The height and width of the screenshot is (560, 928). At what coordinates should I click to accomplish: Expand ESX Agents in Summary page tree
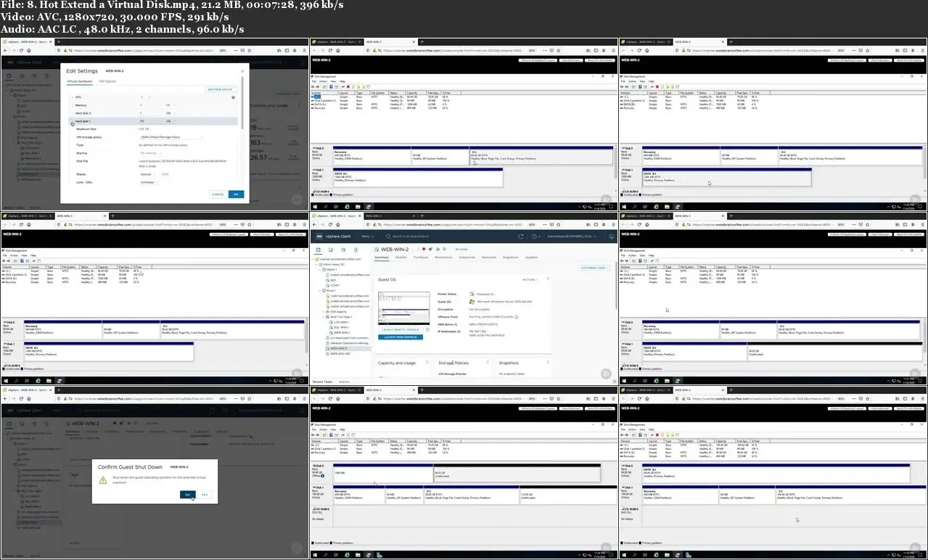(323, 312)
